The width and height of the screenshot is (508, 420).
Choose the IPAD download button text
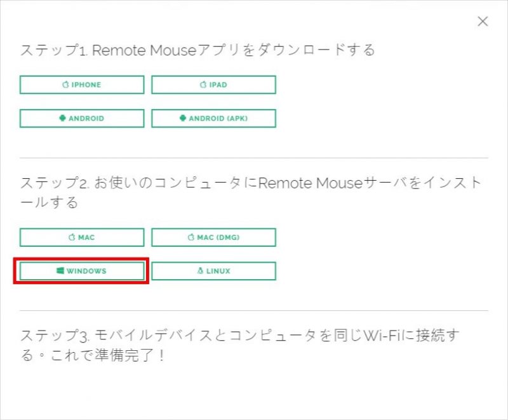coord(218,84)
